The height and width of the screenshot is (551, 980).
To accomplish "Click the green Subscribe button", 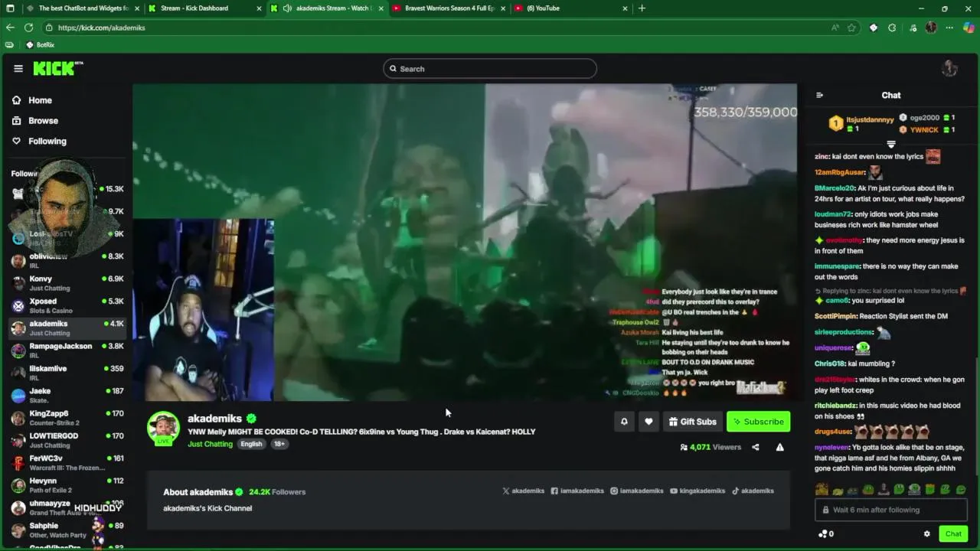I will click(758, 422).
